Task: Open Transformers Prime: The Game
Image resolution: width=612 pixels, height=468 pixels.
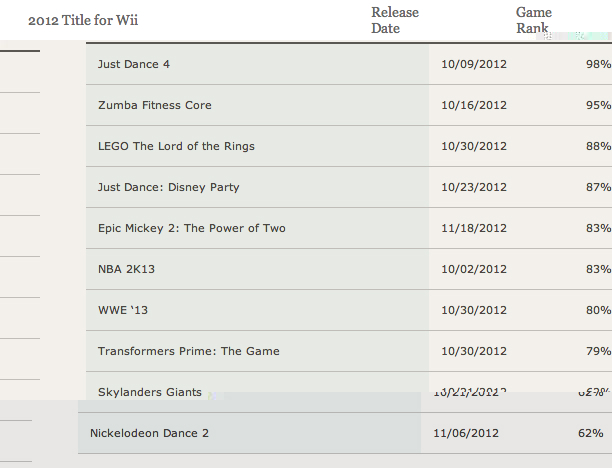Action: [x=189, y=351]
